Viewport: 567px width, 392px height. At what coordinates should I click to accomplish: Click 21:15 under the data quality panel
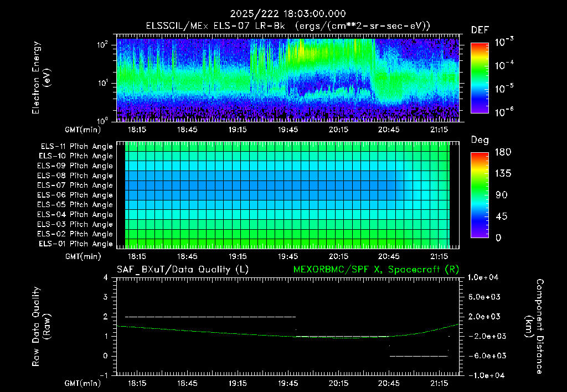click(x=439, y=383)
